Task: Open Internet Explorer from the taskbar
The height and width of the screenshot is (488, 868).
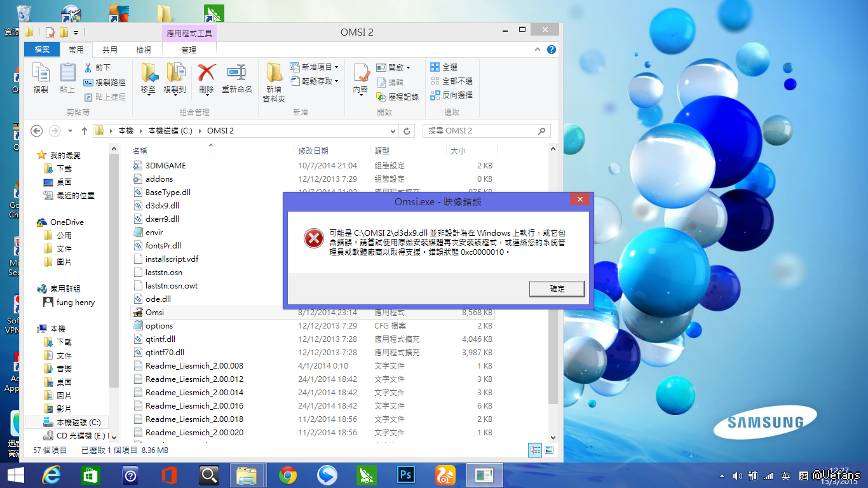Action: [x=50, y=475]
